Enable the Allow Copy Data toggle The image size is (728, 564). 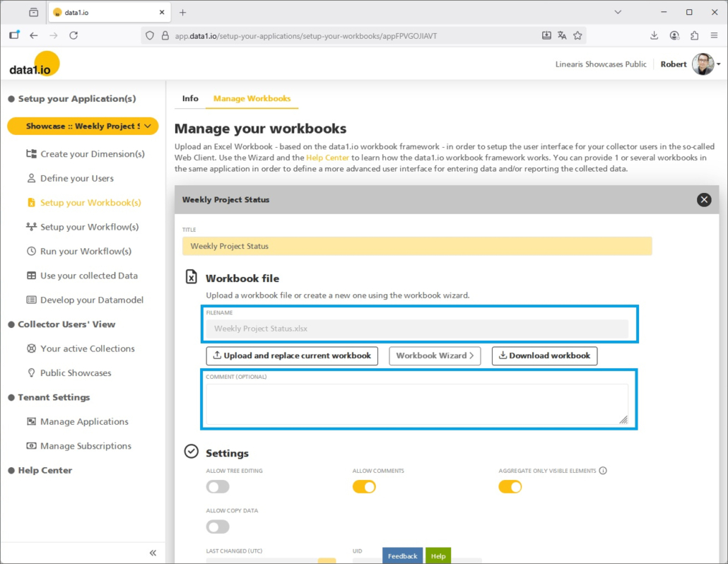coord(218,527)
